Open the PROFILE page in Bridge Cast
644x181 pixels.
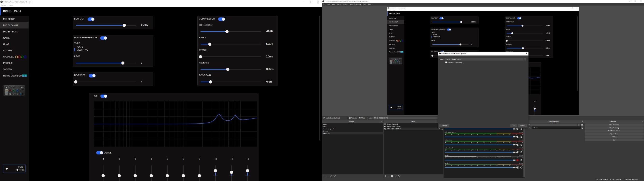(x=14, y=63)
